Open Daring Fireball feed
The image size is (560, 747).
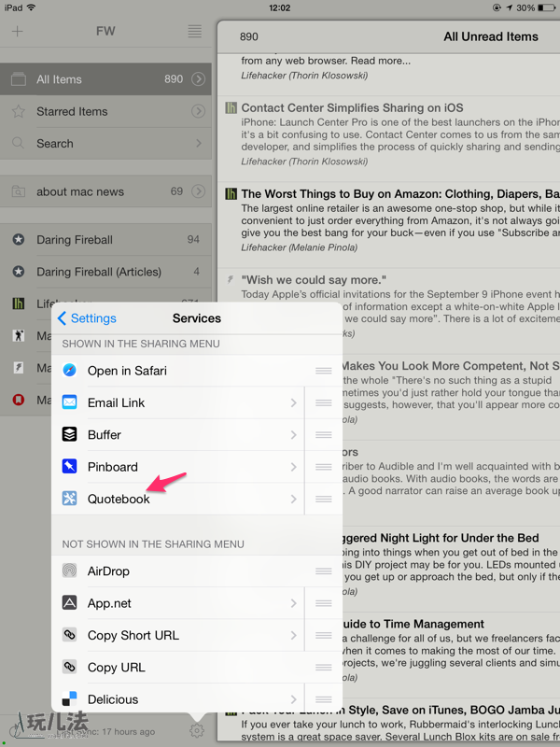105,239
